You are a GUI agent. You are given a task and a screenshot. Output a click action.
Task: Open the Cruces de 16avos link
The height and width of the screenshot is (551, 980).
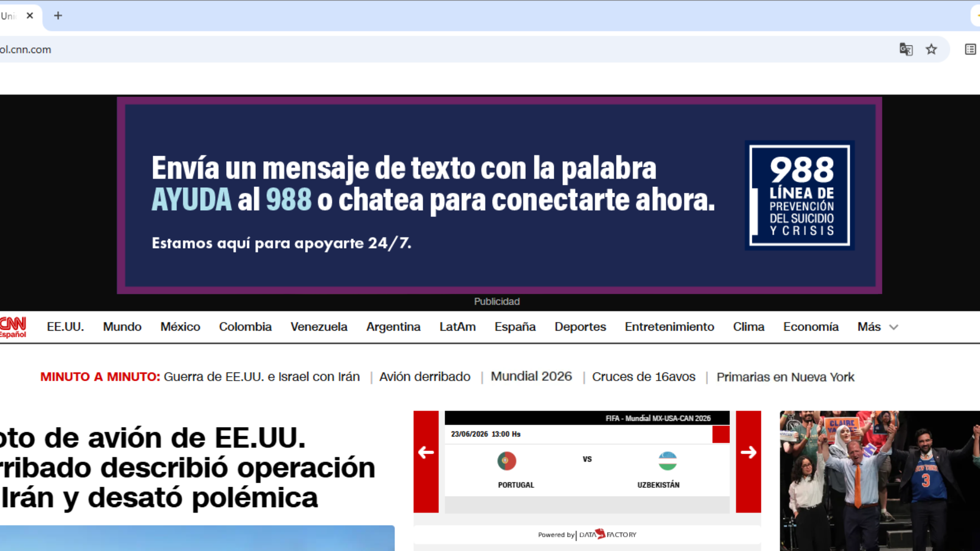pos(644,377)
